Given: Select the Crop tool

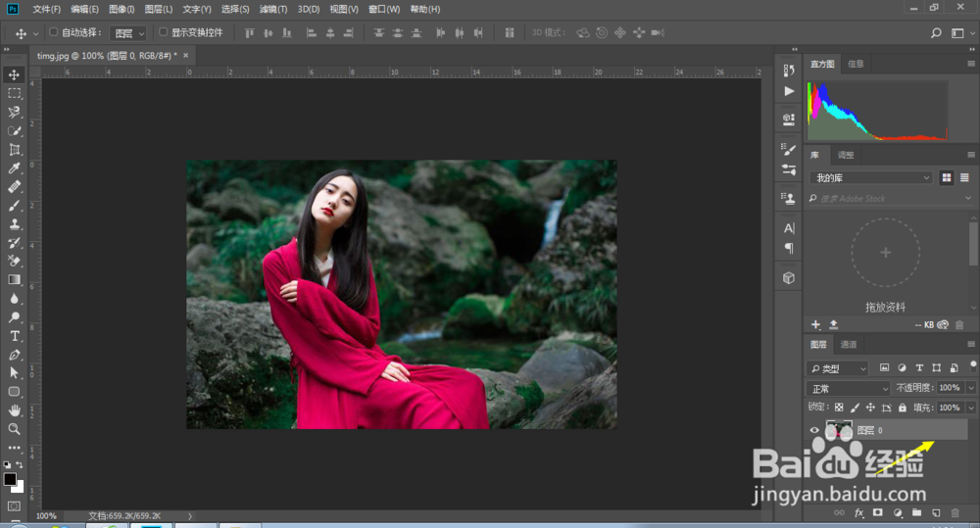Looking at the screenshot, I should tap(14, 150).
